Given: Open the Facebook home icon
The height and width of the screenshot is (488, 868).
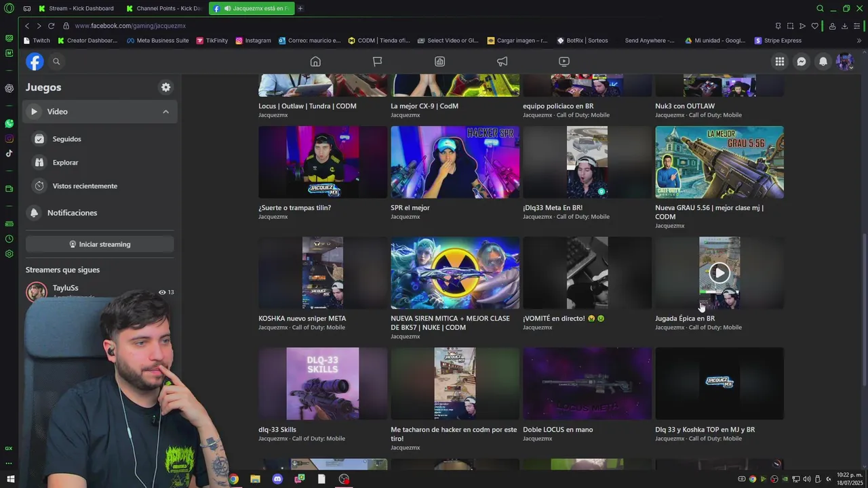Looking at the screenshot, I should tap(315, 62).
